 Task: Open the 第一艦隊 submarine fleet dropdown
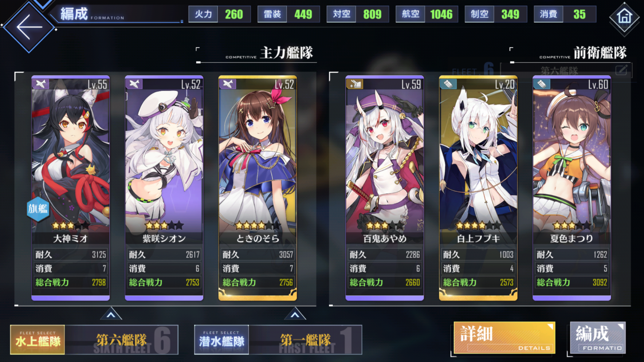306,340
